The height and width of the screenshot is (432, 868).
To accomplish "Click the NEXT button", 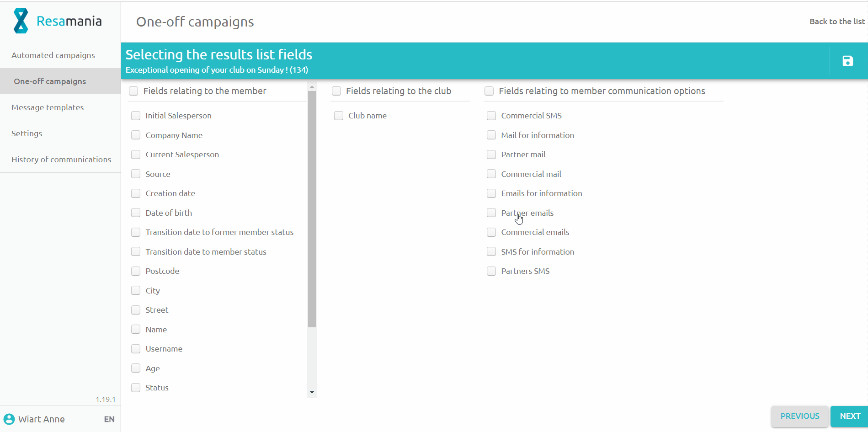I will [850, 416].
